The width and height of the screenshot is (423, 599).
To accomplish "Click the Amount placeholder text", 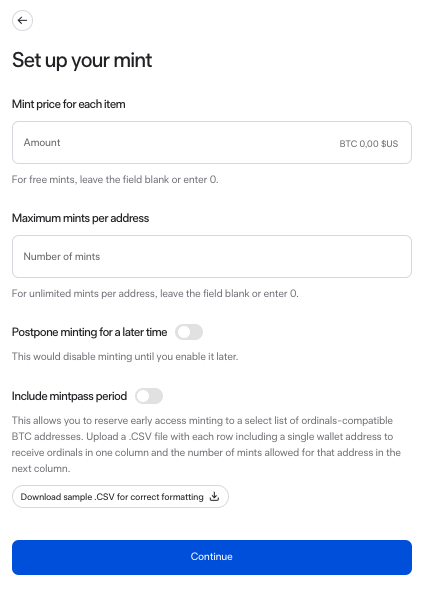I will tap(42, 142).
